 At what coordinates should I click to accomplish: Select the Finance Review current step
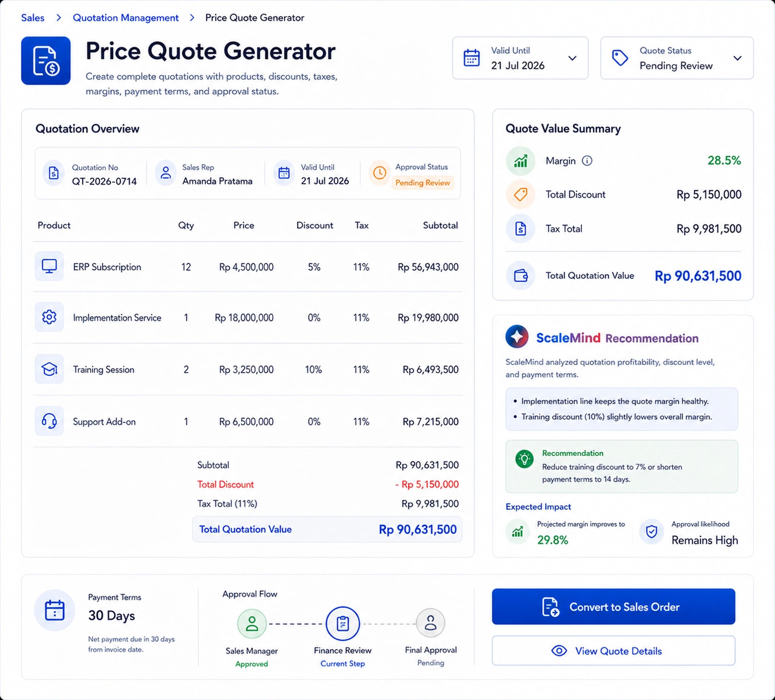point(342,624)
